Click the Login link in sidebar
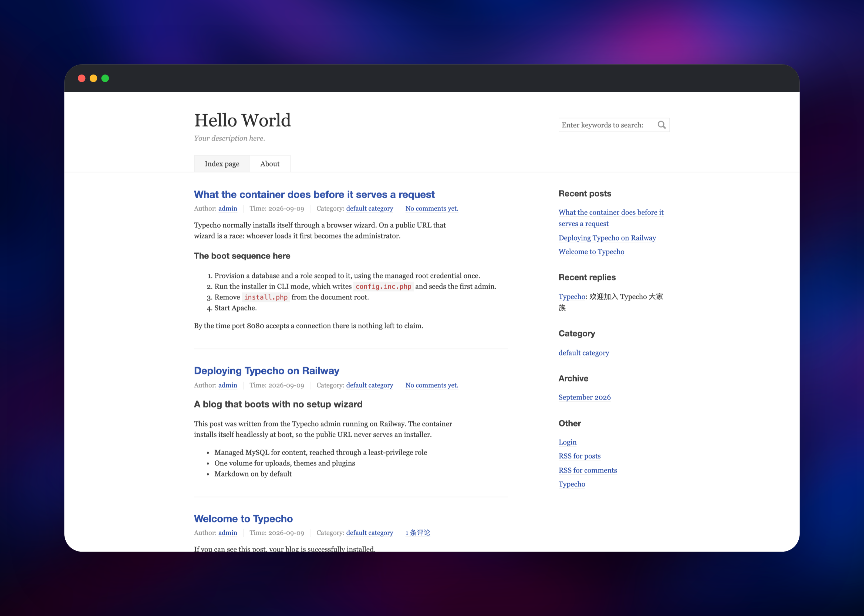 pyautogui.click(x=567, y=442)
